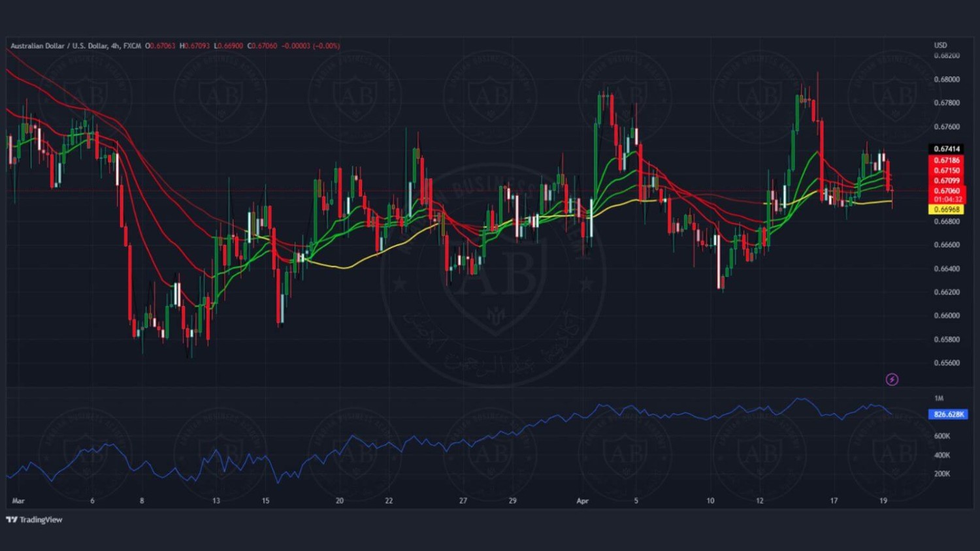The width and height of the screenshot is (980, 551).
Task: Select the low value L0.66900
Action: [229, 46]
